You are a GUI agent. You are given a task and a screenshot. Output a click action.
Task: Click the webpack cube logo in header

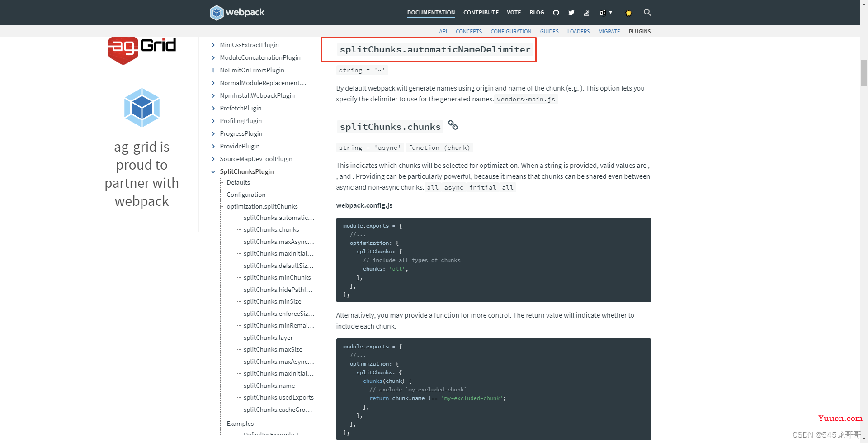[217, 13]
